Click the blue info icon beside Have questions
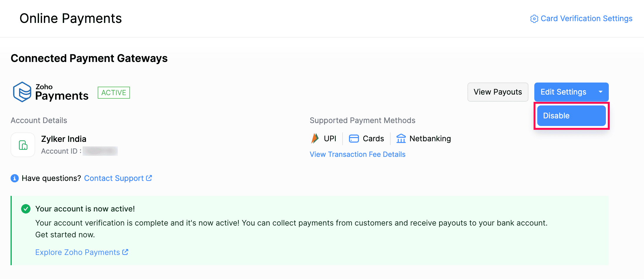This screenshot has height=279, width=644. (14, 178)
